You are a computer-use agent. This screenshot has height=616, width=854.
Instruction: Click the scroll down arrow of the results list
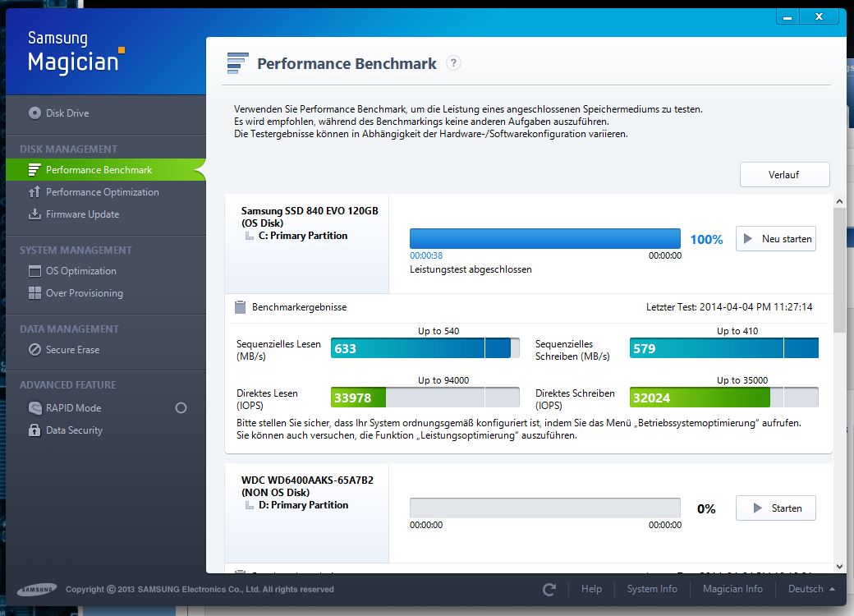coord(839,567)
